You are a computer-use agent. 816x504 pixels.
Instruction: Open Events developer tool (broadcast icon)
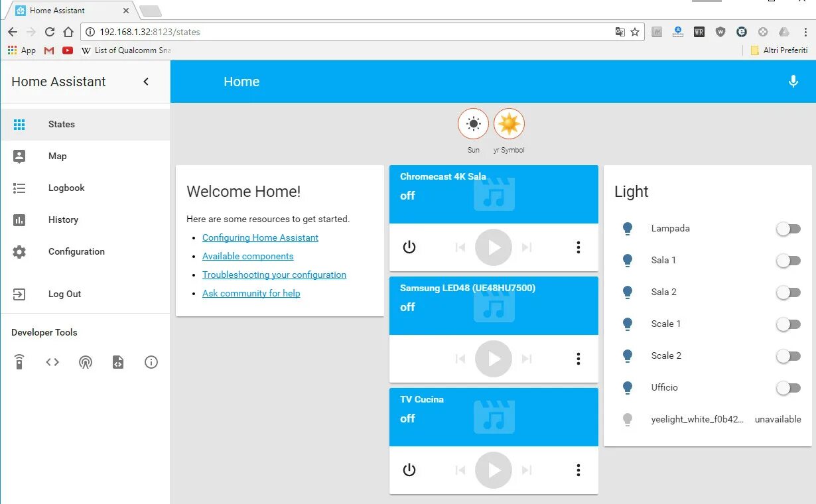coord(86,362)
